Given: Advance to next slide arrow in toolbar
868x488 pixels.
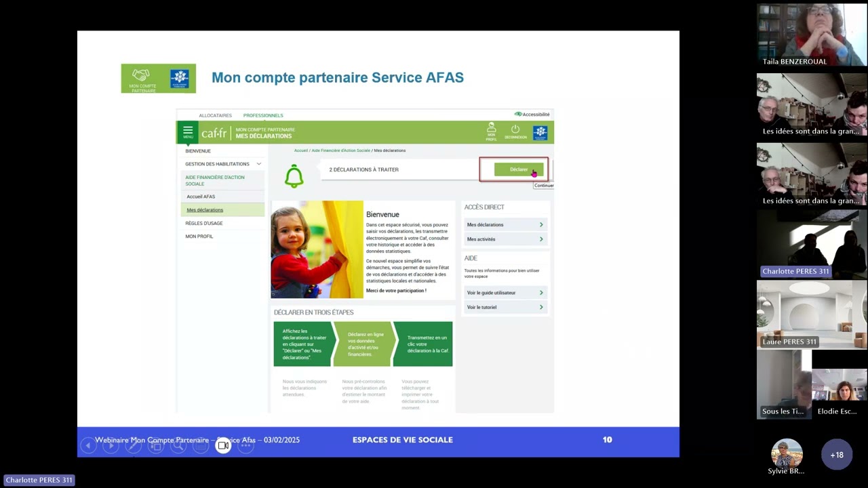Looking at the screenshot, I should coord(111,445).
